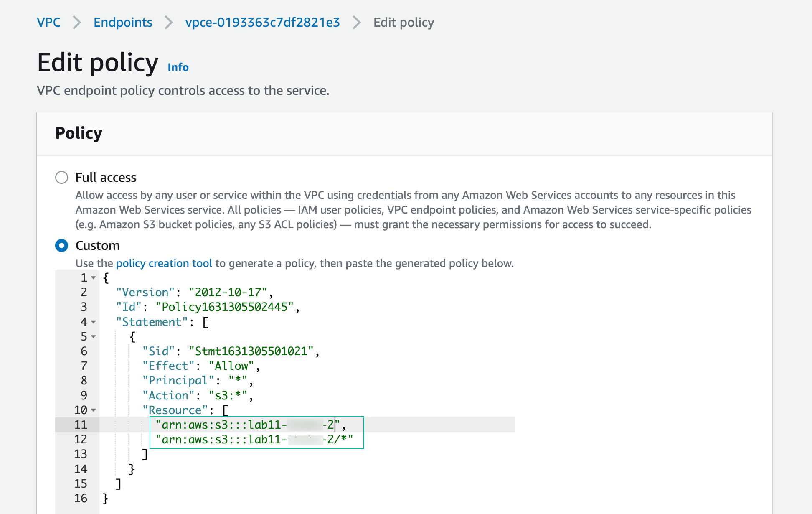Image resolution: width=812 pixels, height=514 pixels.
Task: Open the policy creation tool link
Action: click(x=164, y=263)
